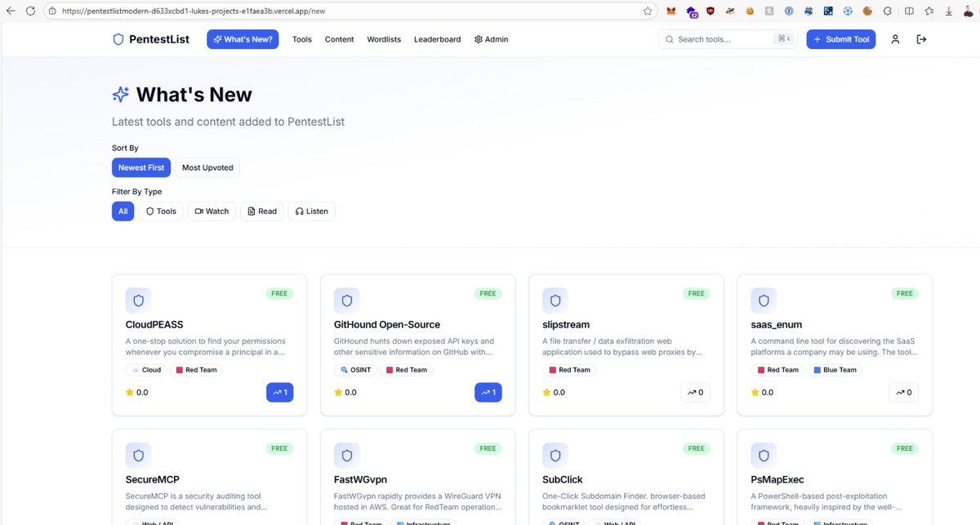The image size is (980, 525).
Task: Open the browser profile avatar
Action: [x=968, y=11]
